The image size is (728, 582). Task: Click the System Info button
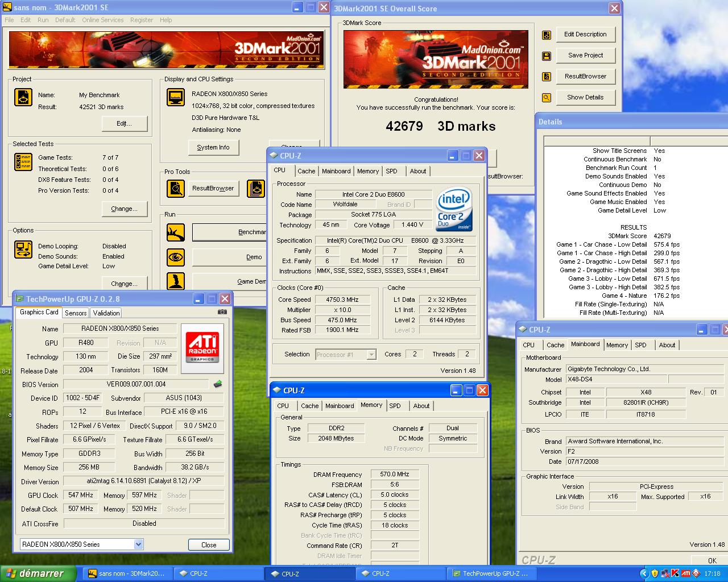coord(213,147)
